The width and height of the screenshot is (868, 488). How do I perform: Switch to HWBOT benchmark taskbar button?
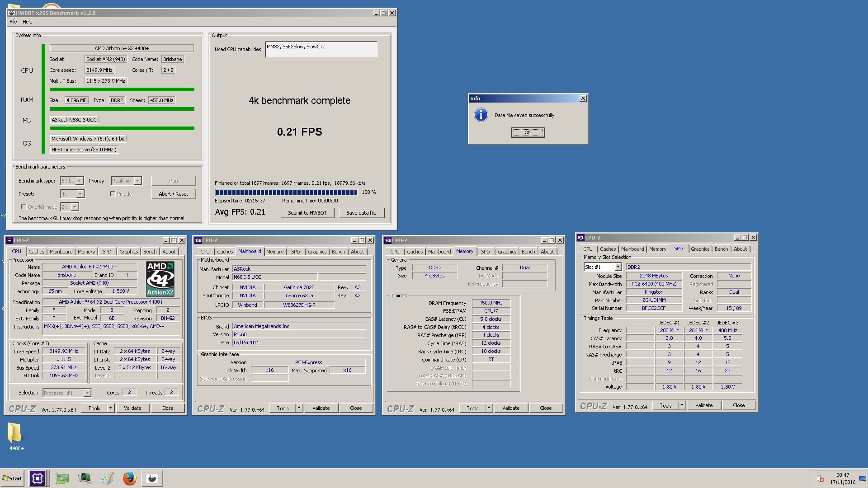point(152,478)
